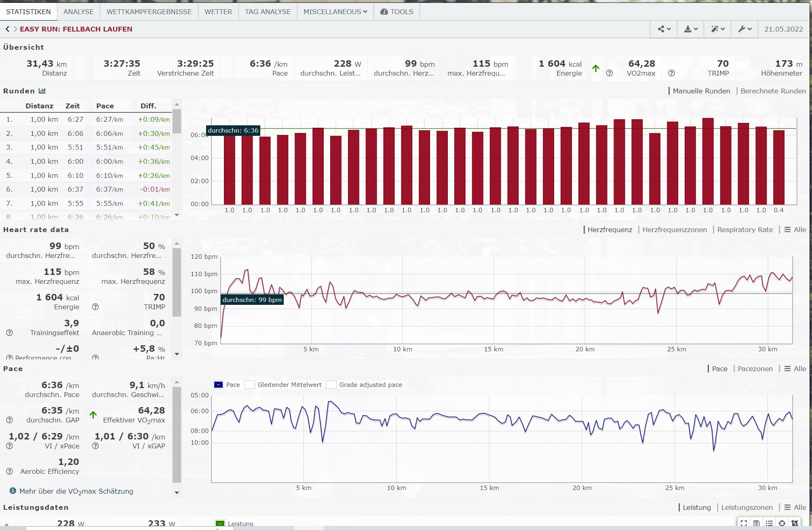The height and width of the screenshot is (530, 812).
Task: Open the share dropdown menu
Action: tap(664, 29)
